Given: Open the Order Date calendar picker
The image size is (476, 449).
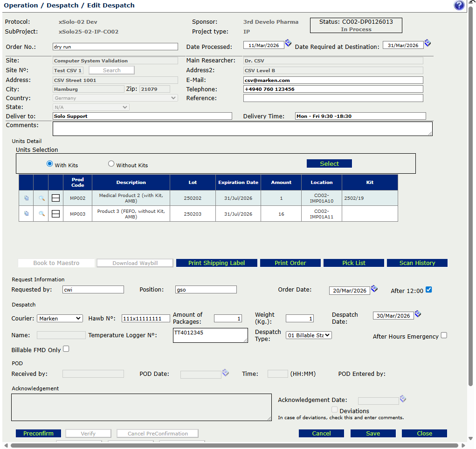Looking at the screenshot, I should point(374,289).
